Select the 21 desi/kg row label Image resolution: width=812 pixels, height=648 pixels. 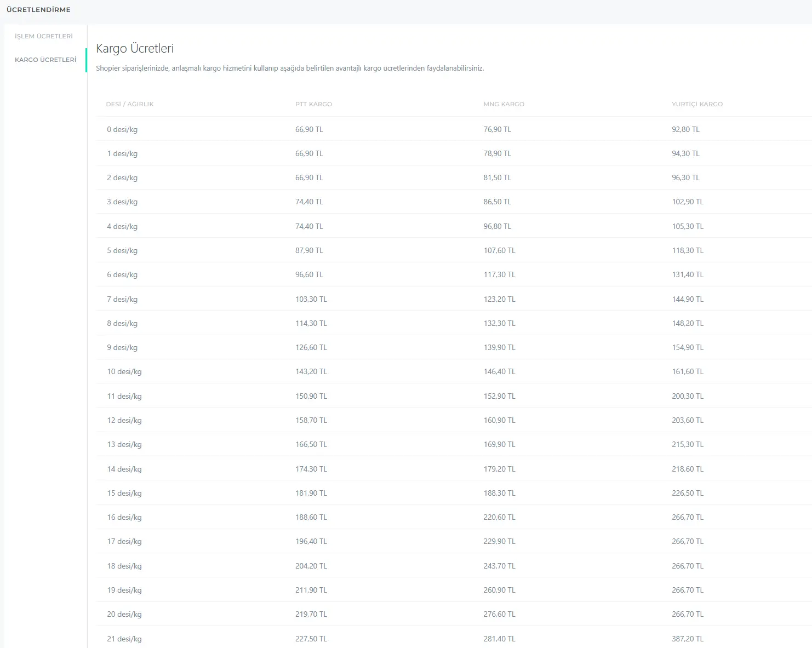pyautogui.click(x=124, y=639)
